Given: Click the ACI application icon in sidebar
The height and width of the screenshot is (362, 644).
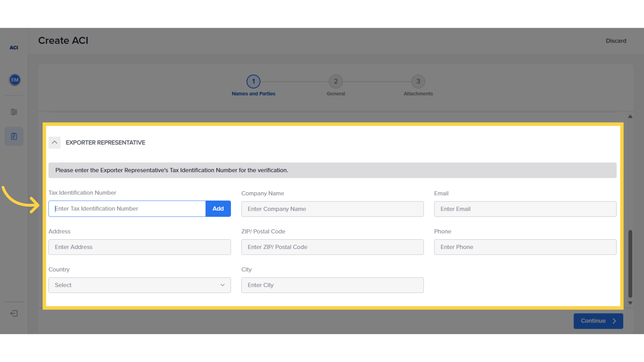Looking at the screenshot, I should point(14,47).
